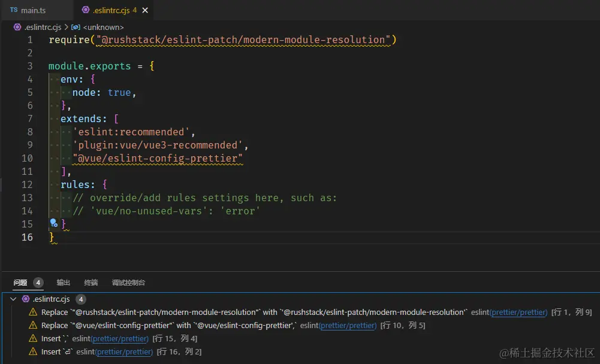
Task: Click warning icon of the rushstack Replace problem
Action: [33, 312]
